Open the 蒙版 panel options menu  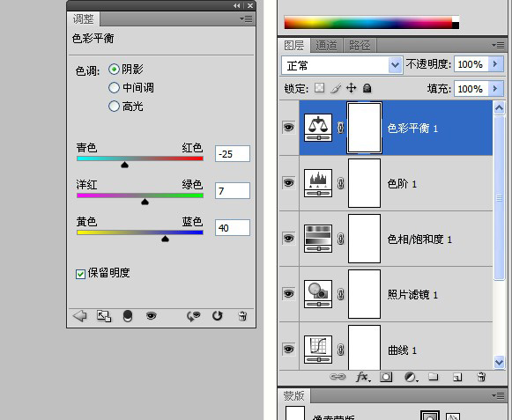point(498,396)
